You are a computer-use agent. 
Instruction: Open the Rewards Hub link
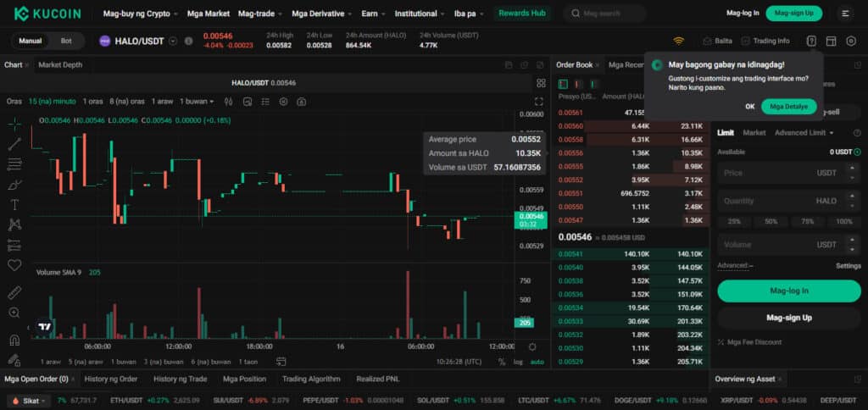click(522, 14)
